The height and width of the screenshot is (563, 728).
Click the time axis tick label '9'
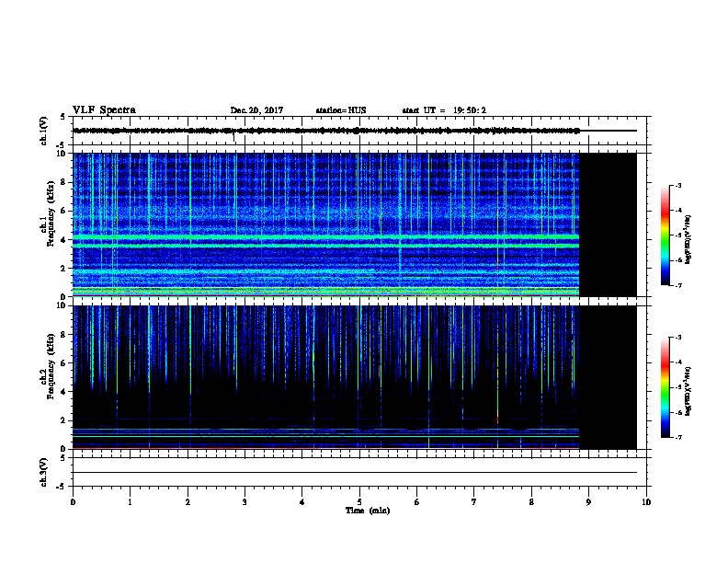tap(588, 502)
